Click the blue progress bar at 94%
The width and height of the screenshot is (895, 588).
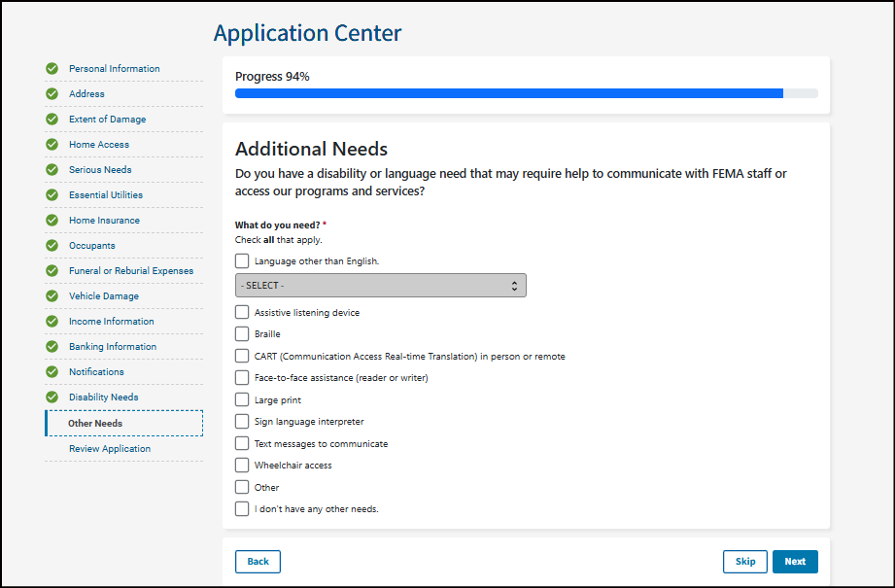pyautogui.click(x=508, y=93)
